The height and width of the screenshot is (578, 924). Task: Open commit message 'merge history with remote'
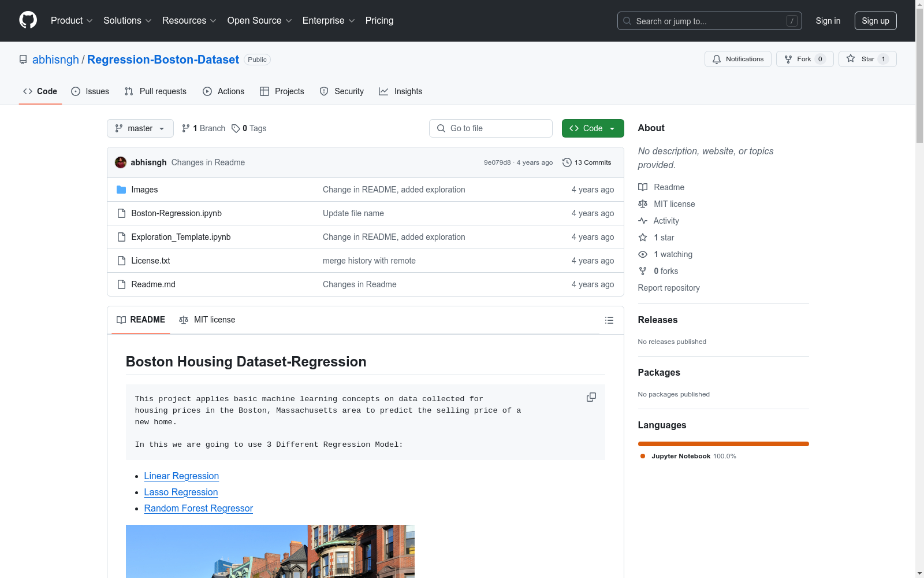369,261
